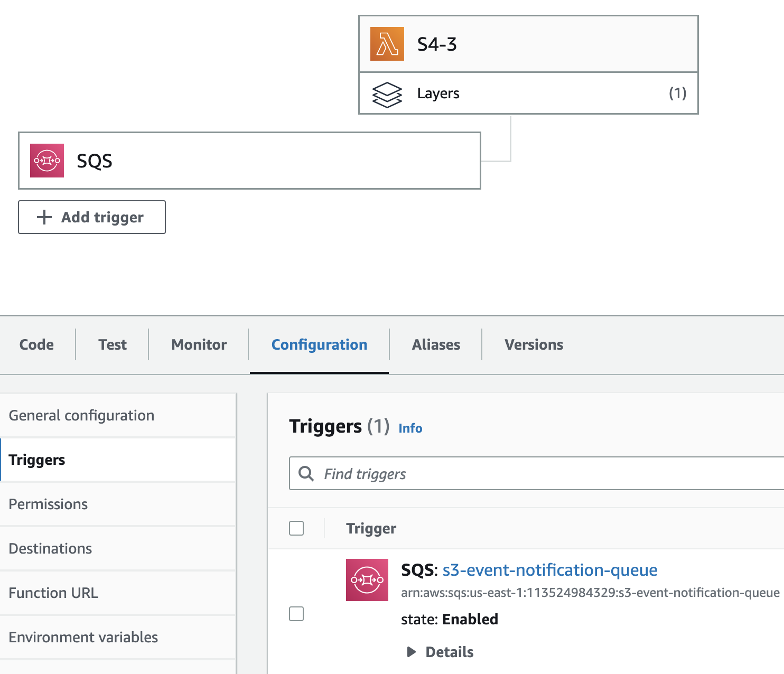Open Environment variables settings
This screenshot has width=784, height=674.
[118, 637]
